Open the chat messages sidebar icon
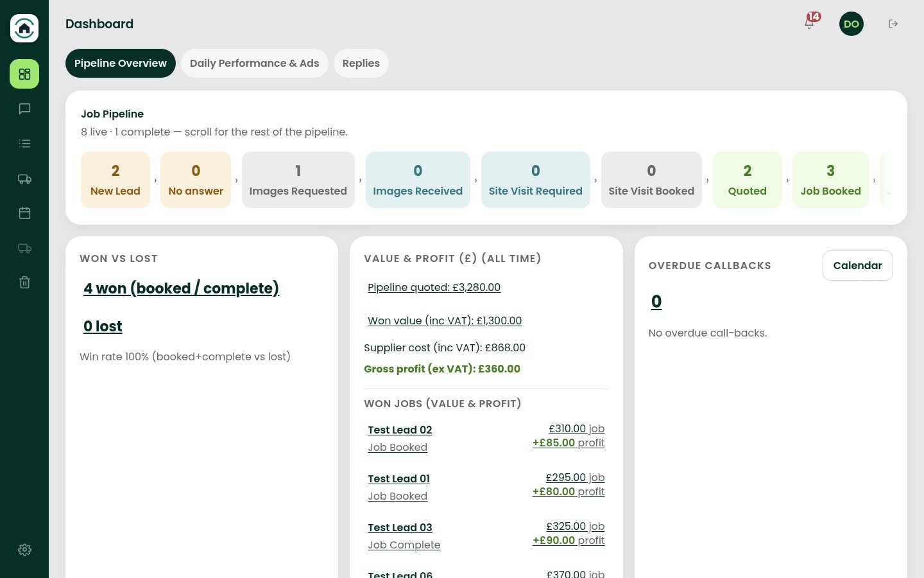 [24, 109]
